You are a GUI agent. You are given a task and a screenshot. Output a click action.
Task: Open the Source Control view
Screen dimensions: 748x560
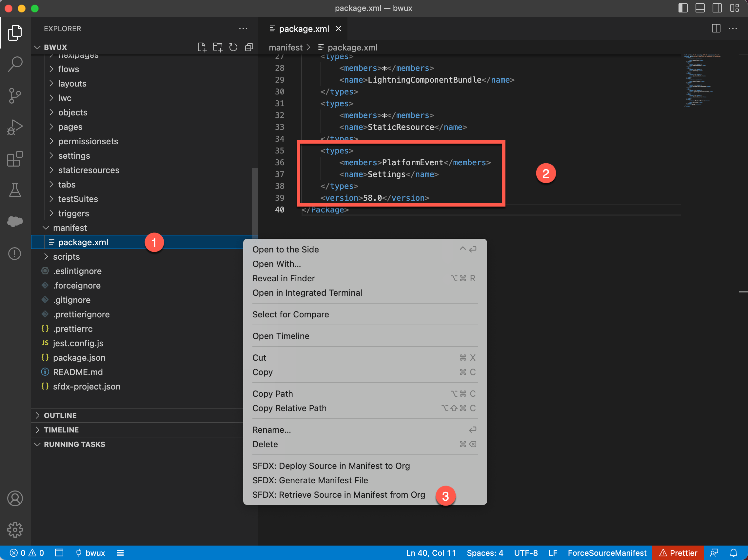(x=15, y=96)
